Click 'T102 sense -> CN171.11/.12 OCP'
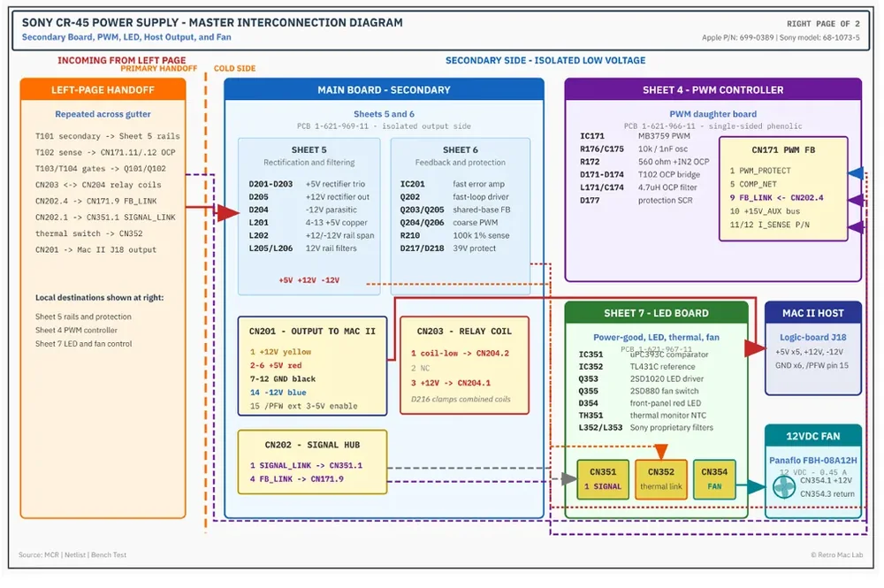 [105, 152]
